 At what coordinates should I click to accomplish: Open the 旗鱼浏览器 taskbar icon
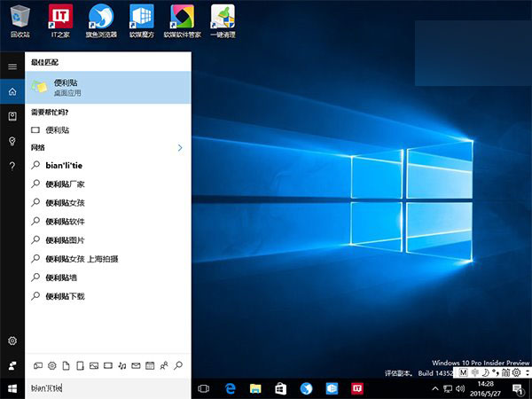(x=307, y=388)
